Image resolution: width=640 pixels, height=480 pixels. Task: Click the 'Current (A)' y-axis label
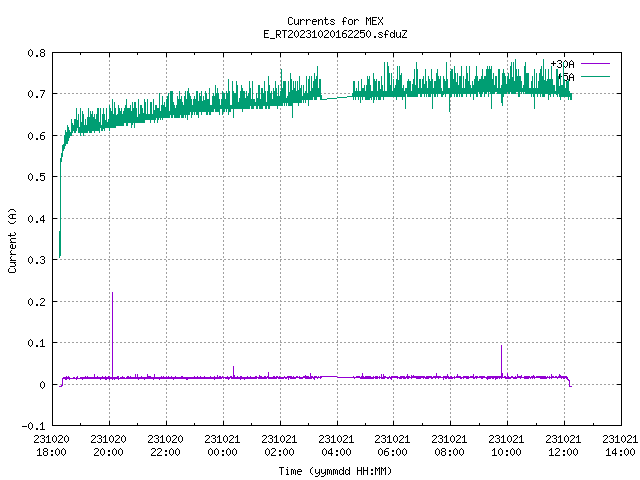12,240
